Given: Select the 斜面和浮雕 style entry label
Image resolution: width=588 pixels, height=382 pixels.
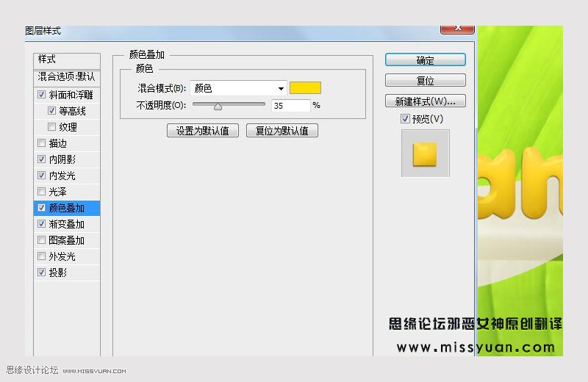Looking at the screenshot, I should (x=71, y=95).
